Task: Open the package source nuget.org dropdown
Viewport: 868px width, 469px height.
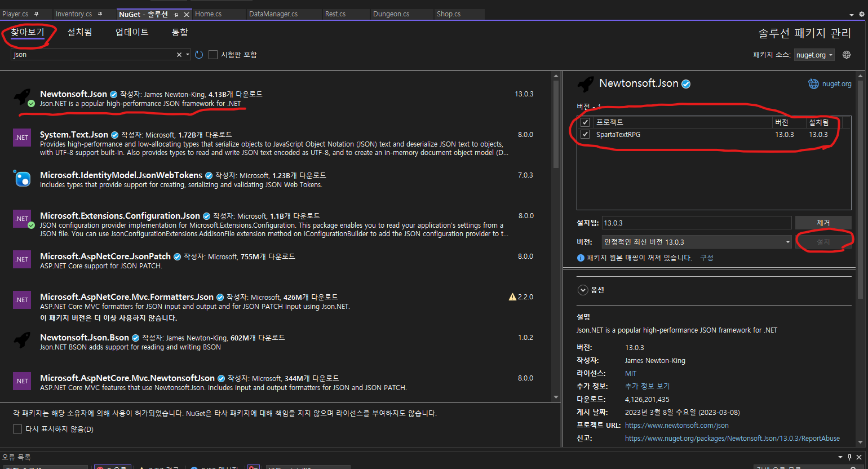Action: coord(814,55)
